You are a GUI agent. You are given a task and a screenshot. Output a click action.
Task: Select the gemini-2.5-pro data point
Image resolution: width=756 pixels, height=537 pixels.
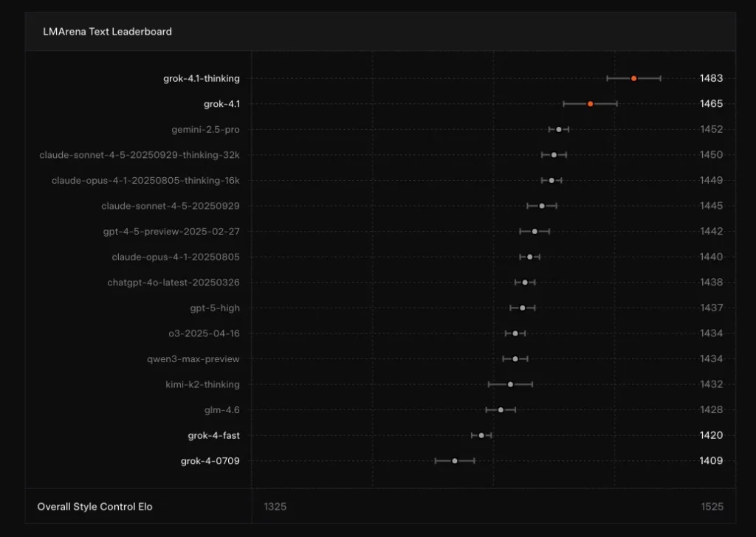559,129
